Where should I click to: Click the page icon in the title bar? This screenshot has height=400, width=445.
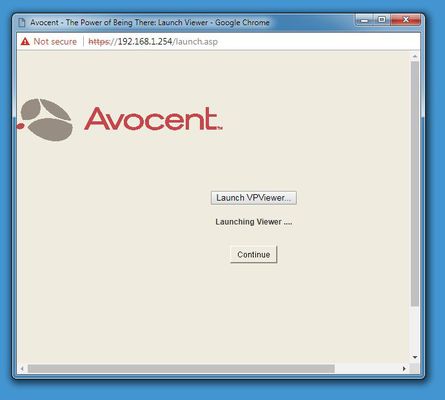click(22, 23)
